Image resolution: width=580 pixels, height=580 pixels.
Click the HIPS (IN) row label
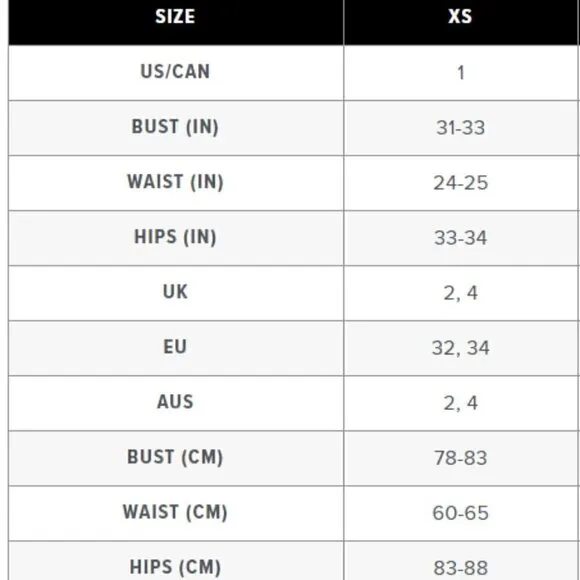point(175,237)
